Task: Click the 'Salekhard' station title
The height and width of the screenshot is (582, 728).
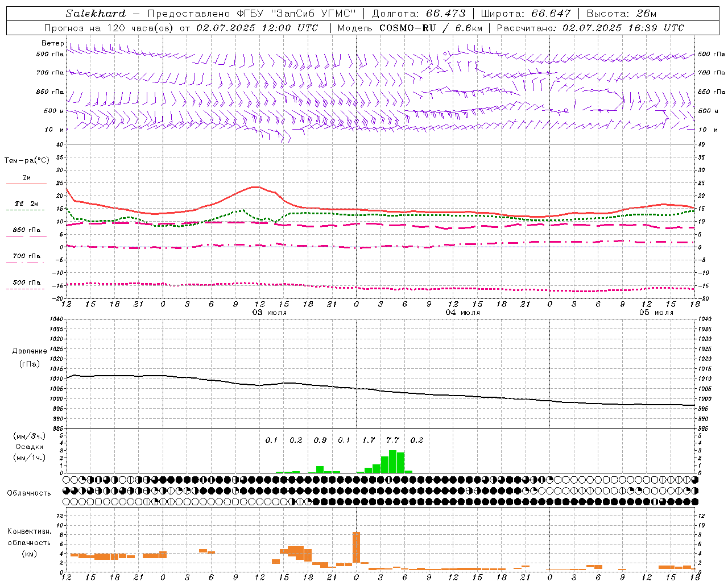Action: point(96,14)
